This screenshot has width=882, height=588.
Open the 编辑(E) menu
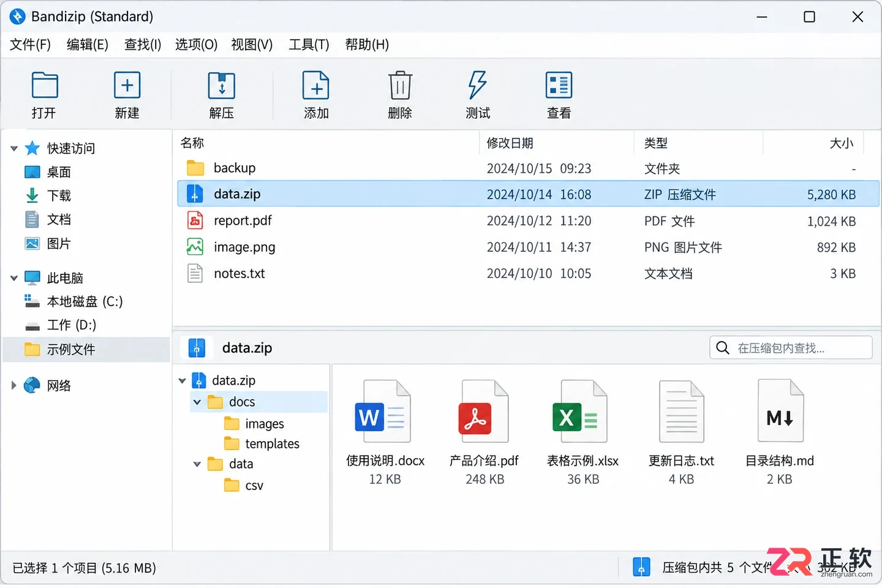click(x=87, y=45)
